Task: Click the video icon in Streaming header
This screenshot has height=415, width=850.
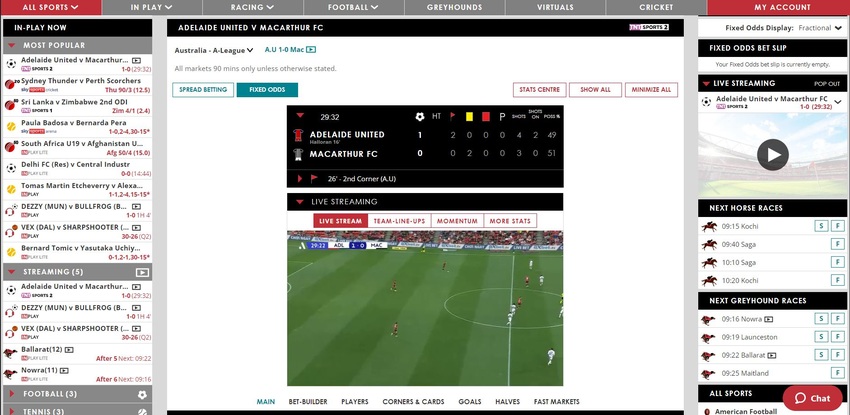Action: coord(142,273)
